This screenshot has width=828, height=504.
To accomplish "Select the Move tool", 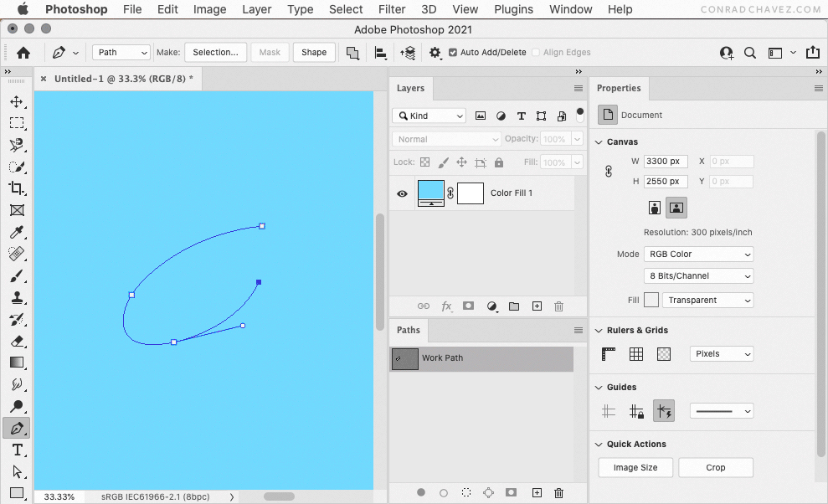I will click(17, 101).
